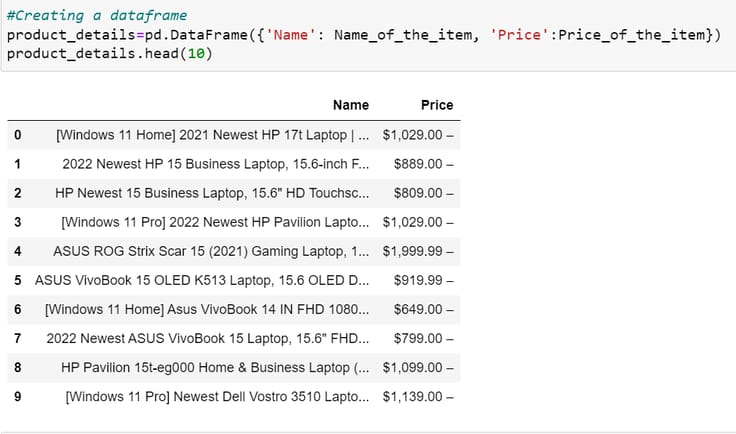Viewport: 736px width, 434px height.
Task: Select row index 3 label
Action: click(x=17, y=222)
